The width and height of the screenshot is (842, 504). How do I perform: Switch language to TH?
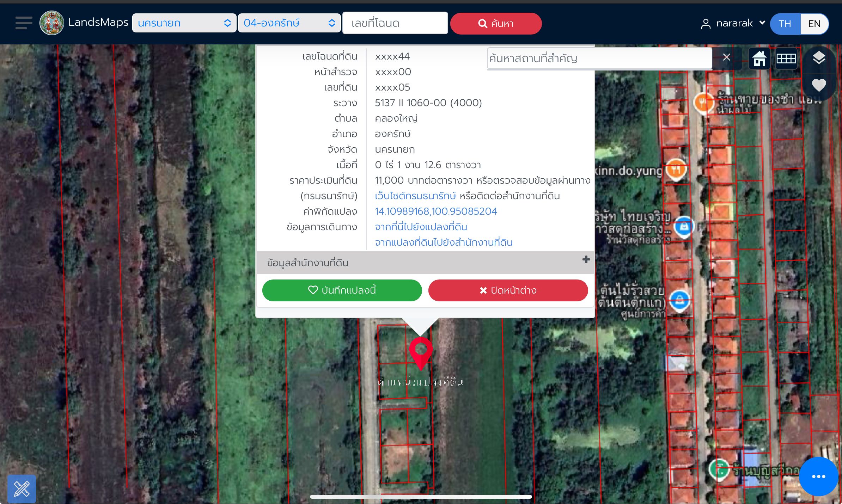pyautogui.click(x=785, y=24)
